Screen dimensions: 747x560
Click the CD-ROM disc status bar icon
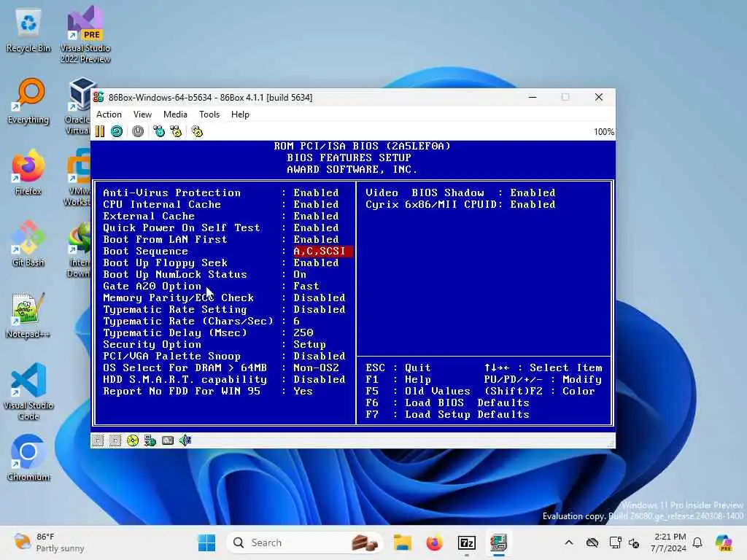[133, 440]
